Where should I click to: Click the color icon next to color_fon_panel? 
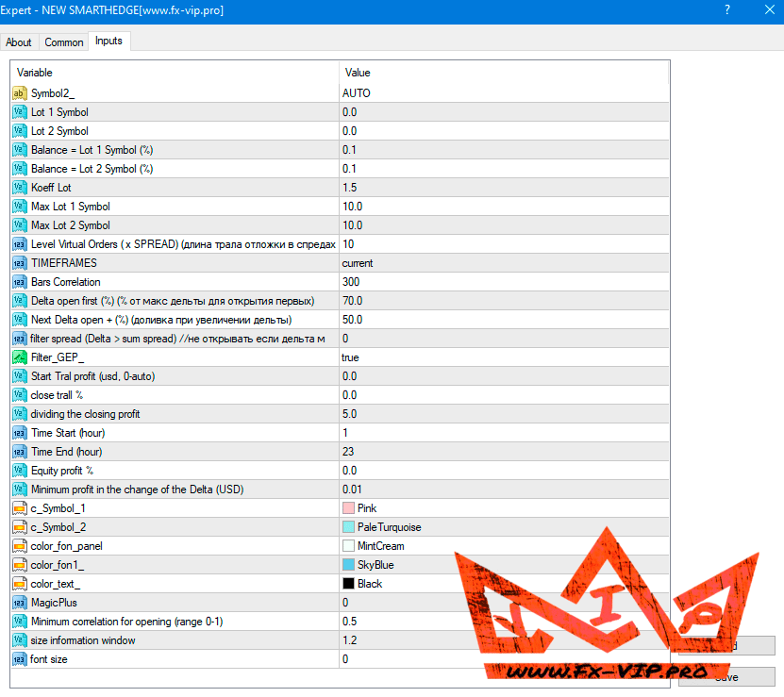[19, 546]
